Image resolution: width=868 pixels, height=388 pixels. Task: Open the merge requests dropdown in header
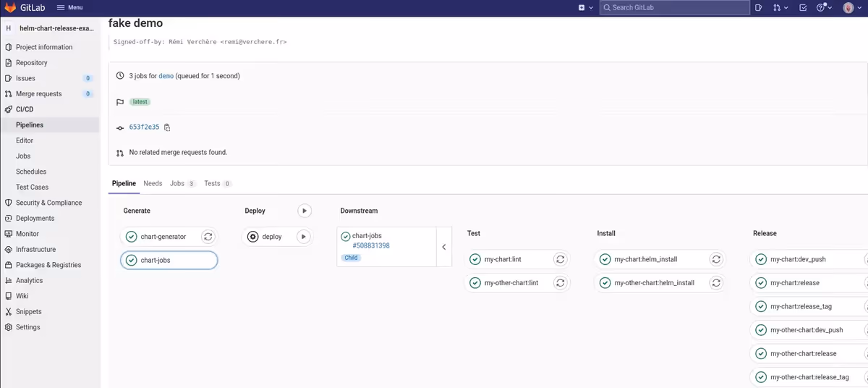pos(780,8)
